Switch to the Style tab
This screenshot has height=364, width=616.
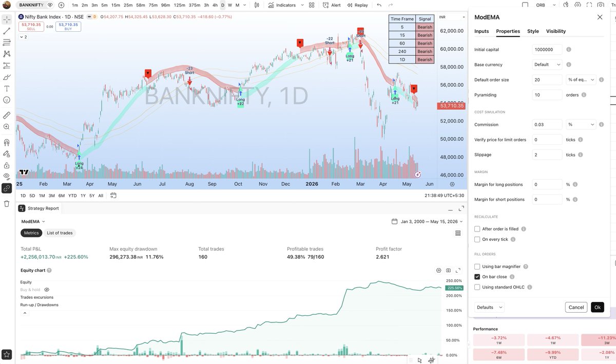point(533,31)
